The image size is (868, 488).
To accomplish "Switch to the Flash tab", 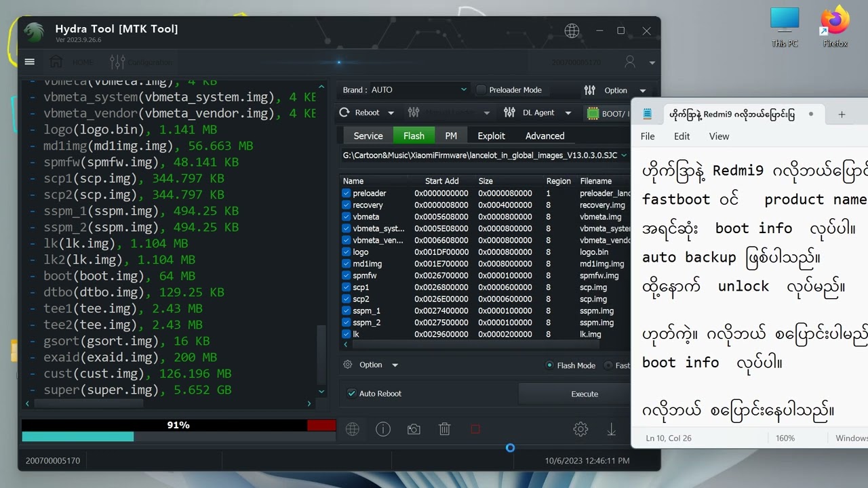I will pos(414,136).
